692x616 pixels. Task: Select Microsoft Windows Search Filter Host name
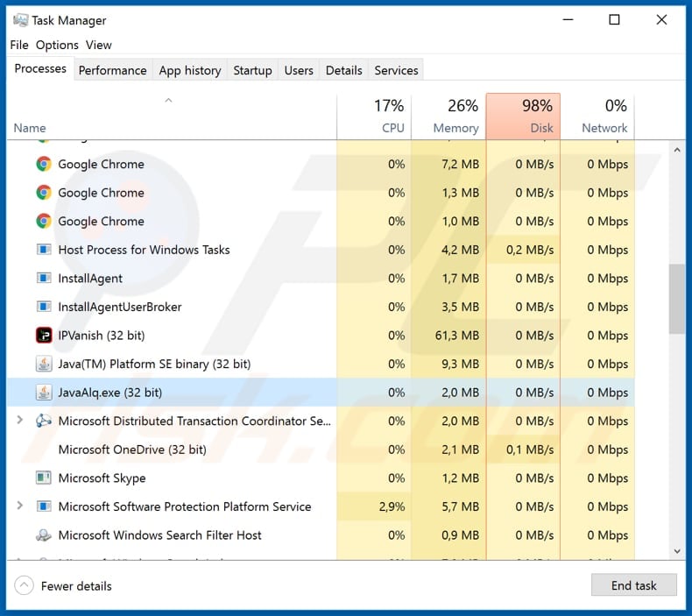(x=159, y=535)
